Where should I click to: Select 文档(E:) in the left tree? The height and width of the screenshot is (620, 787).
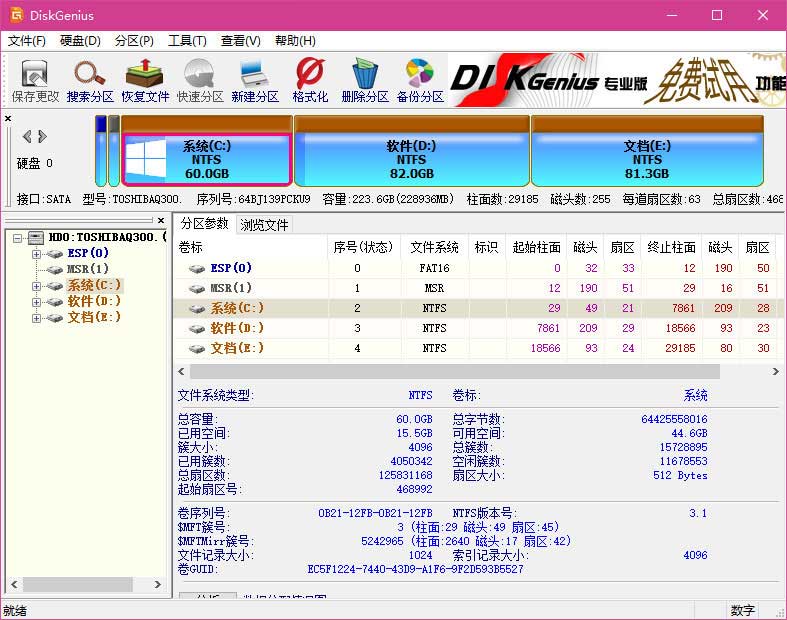click(94, 317)
